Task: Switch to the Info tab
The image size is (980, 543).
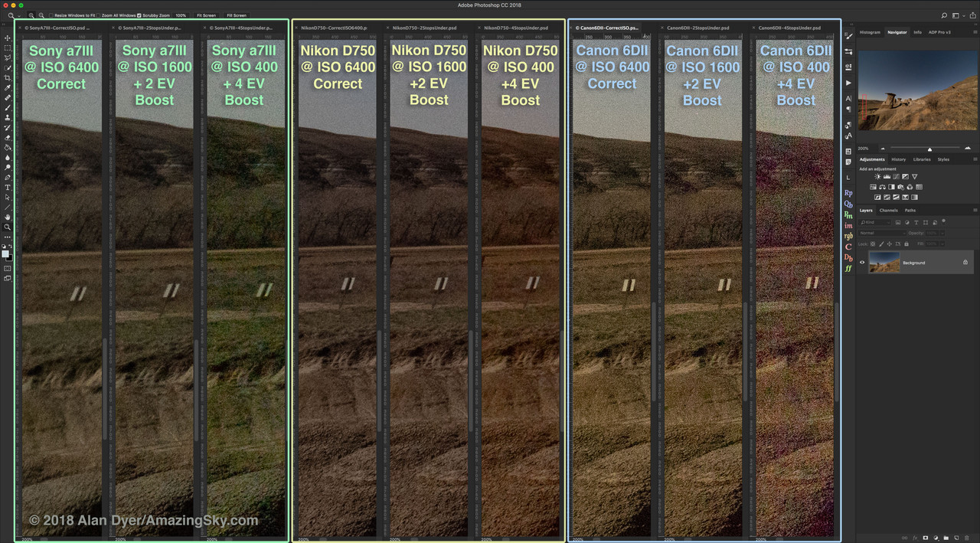Action: pos(917,32)
